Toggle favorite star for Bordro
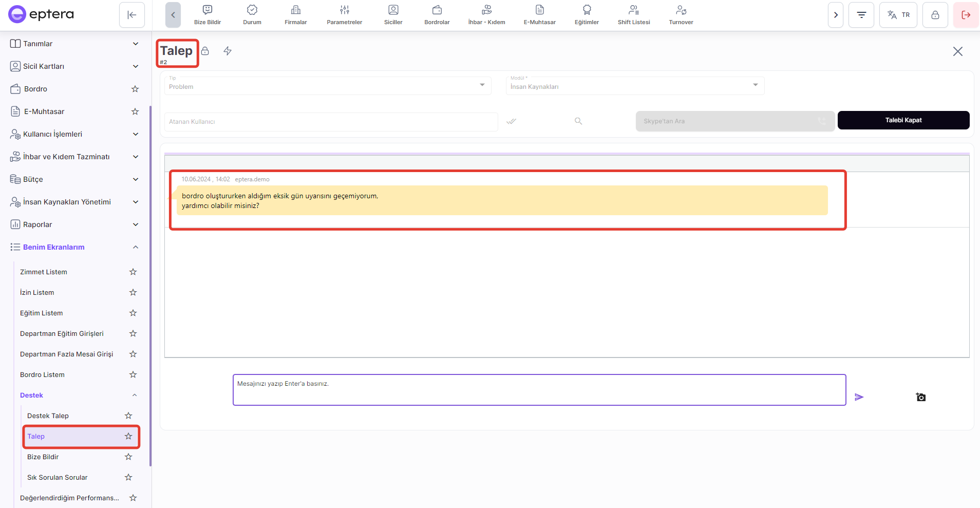Image resolution: width=980 pixels, height=508 pixels. (x=135, y=89)
